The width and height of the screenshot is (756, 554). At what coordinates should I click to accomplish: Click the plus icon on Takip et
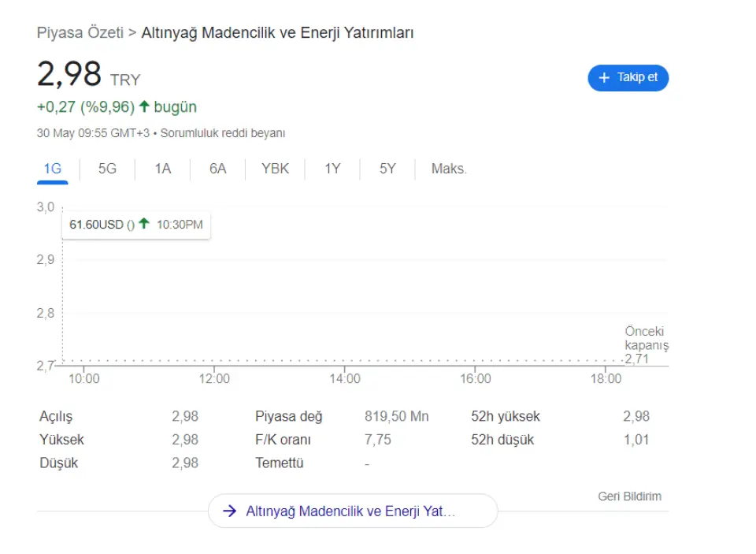pos(605,77)
